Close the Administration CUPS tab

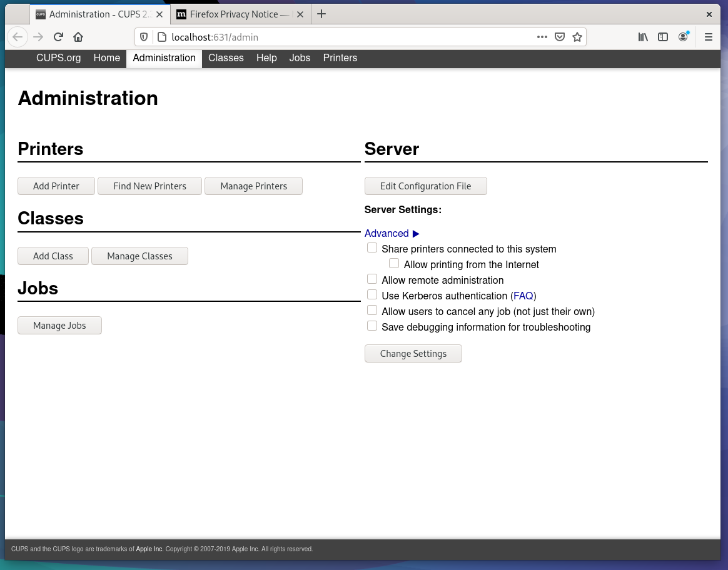click(x=159, y=14)
